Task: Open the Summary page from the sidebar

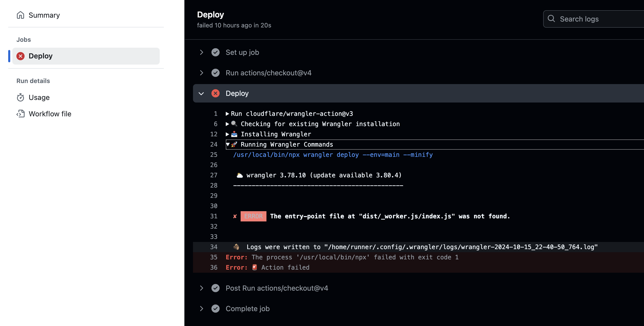Action: (44, 15)
